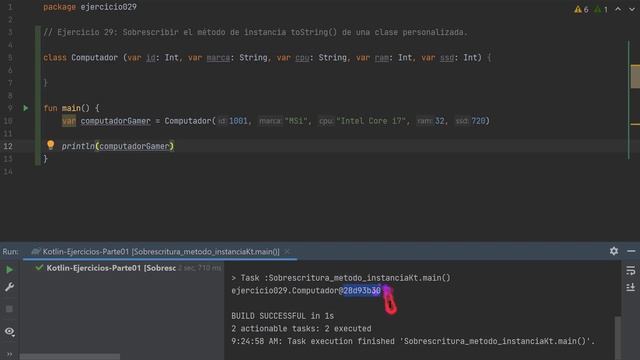The image size is (640, 360).
Task: Toggle the eye icon in Run sidebar
Action: [9, 331]
